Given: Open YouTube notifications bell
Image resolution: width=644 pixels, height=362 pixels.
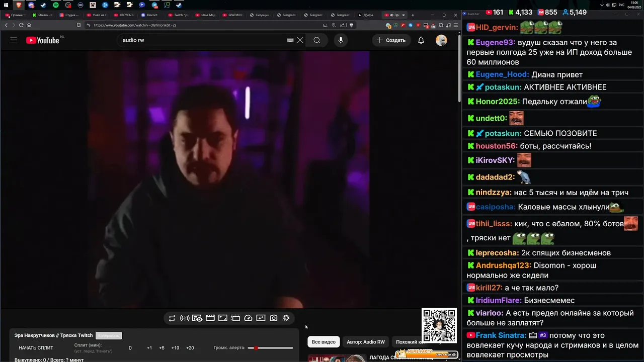Looking at the screenshot, I should [421, 40].
